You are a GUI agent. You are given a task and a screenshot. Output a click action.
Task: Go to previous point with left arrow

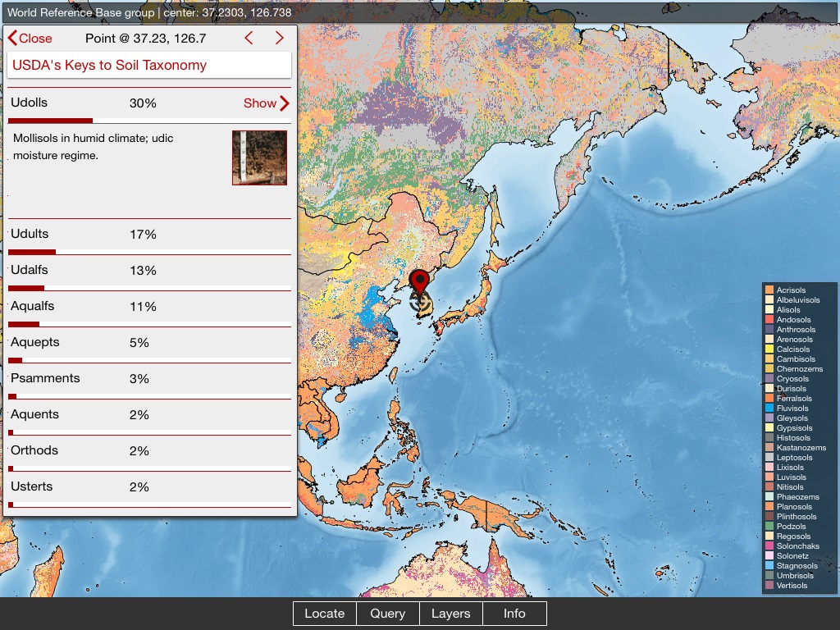coord(249,39)
